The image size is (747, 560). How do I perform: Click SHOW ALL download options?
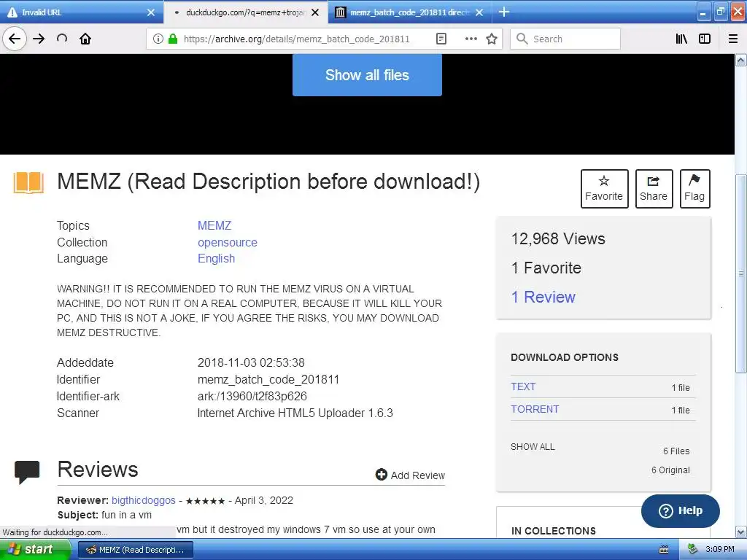(x=533, y=447)
